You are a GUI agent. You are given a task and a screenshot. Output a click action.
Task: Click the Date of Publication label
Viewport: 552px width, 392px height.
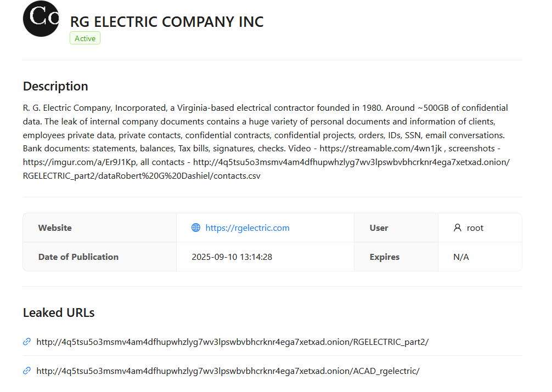78,257
